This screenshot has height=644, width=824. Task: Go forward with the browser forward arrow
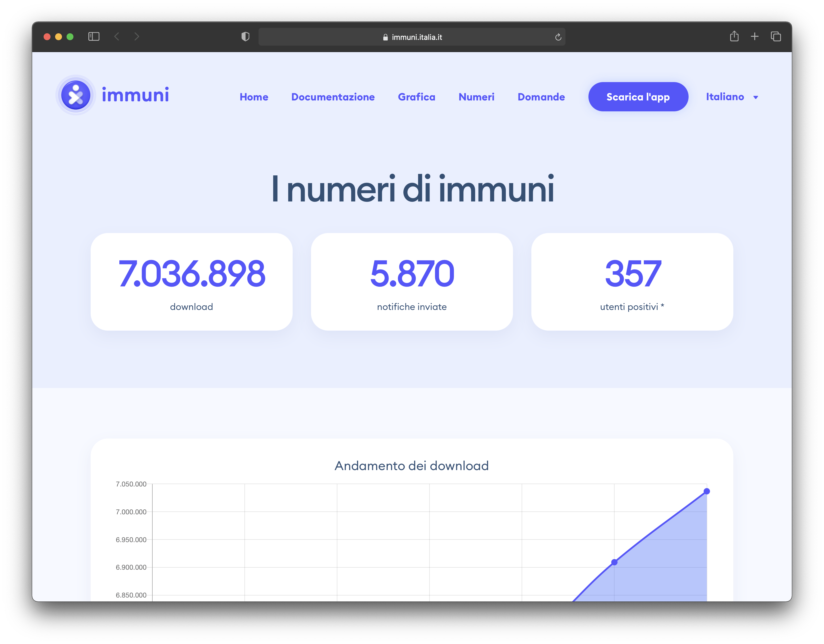[x=137, y=37]
